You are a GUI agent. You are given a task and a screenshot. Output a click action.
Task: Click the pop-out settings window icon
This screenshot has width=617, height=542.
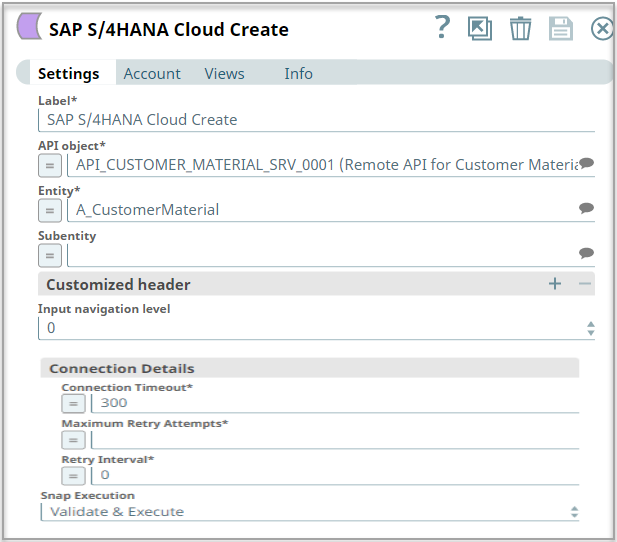480,28
